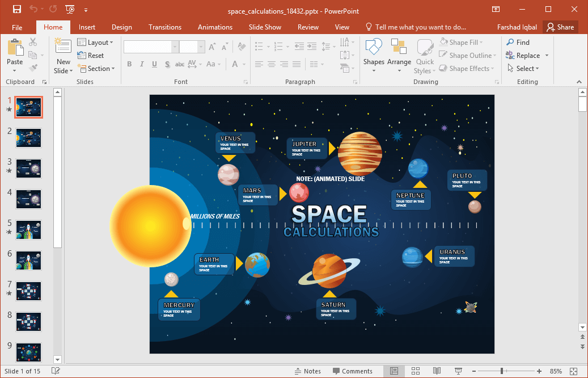Expand the Section dropdown
The width and height of the screenshot is (588, 378).
tap(96, 68)
